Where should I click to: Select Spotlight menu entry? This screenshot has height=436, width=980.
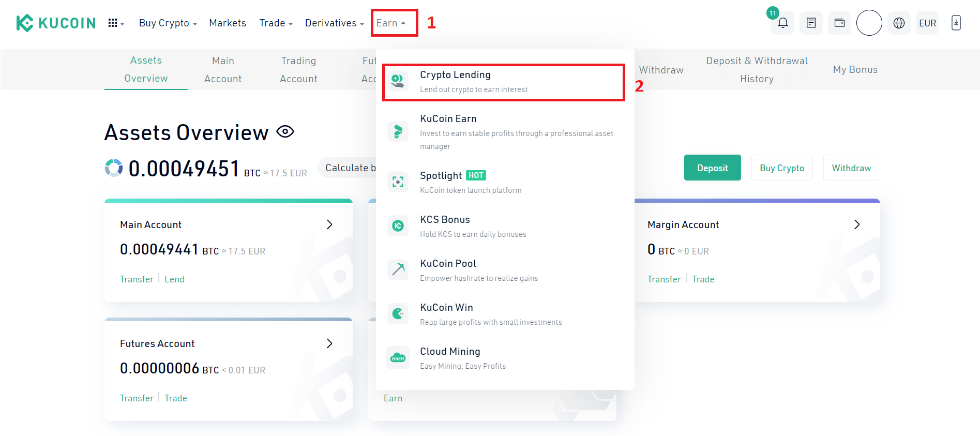click(504, 182)
